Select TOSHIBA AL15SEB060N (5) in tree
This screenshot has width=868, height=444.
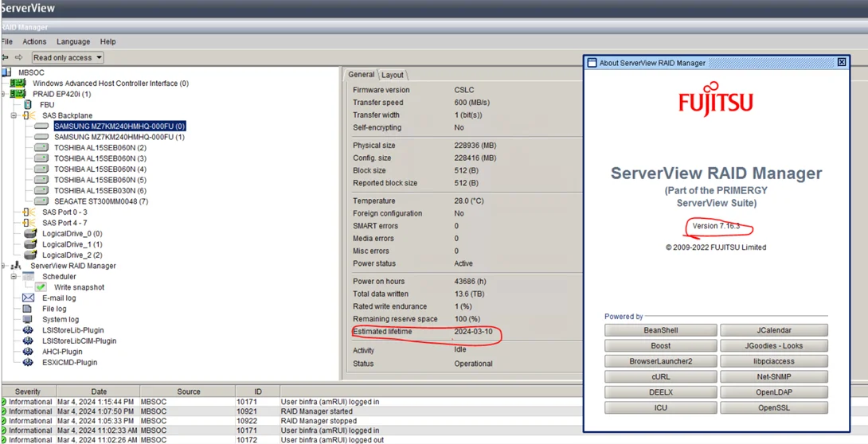click(100, 180)
